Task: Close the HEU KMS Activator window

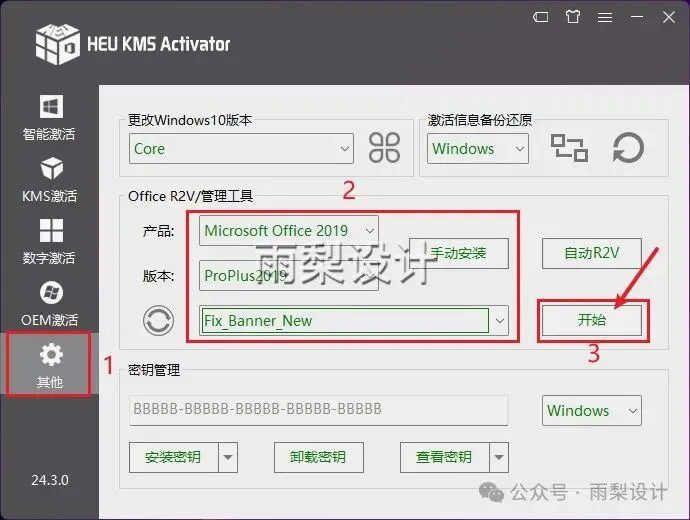Action: pos(669,17)
